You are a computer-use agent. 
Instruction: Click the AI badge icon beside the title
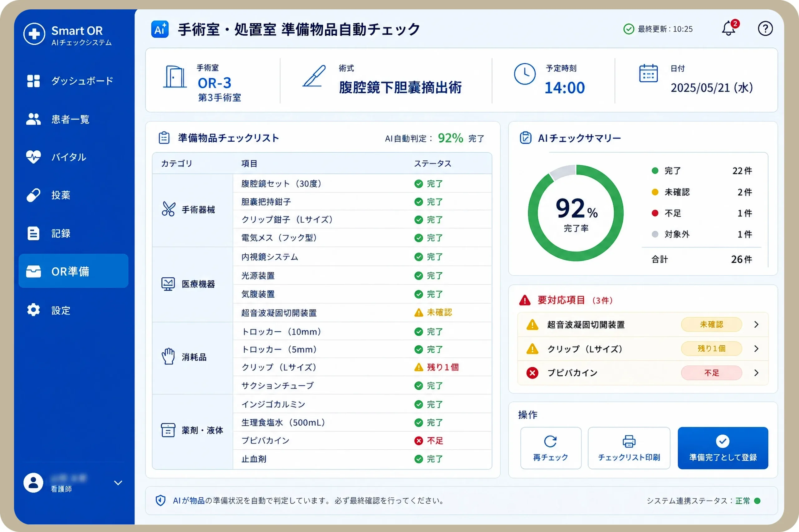pyautogui.click(x=160, y=29)
